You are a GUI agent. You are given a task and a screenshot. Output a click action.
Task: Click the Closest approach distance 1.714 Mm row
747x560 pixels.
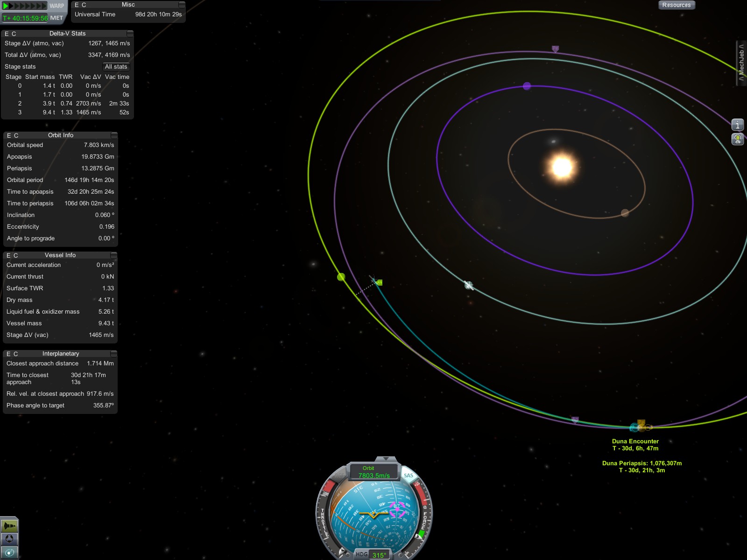[60, 364]
